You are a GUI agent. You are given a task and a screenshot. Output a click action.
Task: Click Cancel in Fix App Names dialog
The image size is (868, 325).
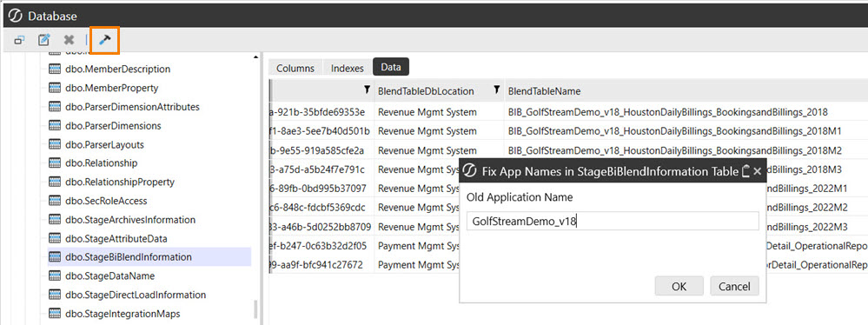(734, 286)
